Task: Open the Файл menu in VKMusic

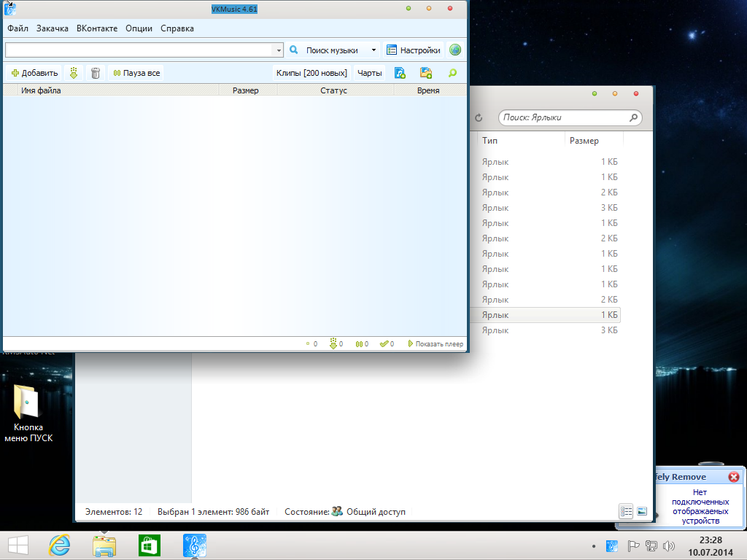Action: tap(18, 28)
